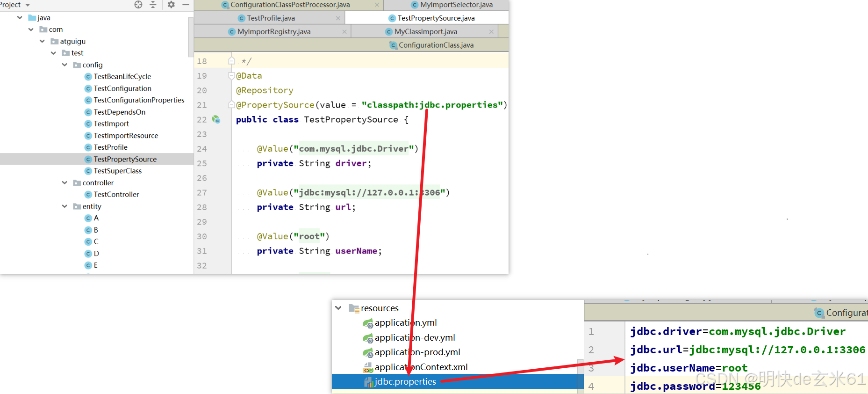The image size is (868, 394).
Task: Click the "com.mysql.jdbc.Driver" value string
Action: coord(353,149)
